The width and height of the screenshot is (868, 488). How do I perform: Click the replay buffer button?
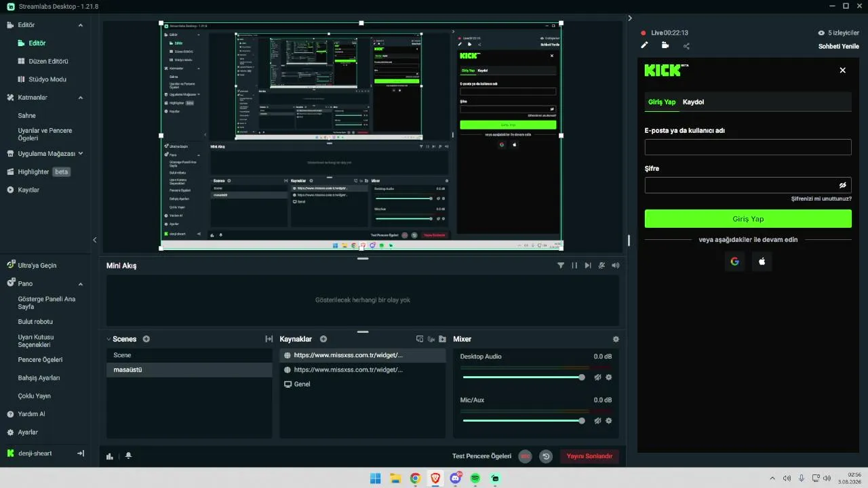click(x=546, y=456)
